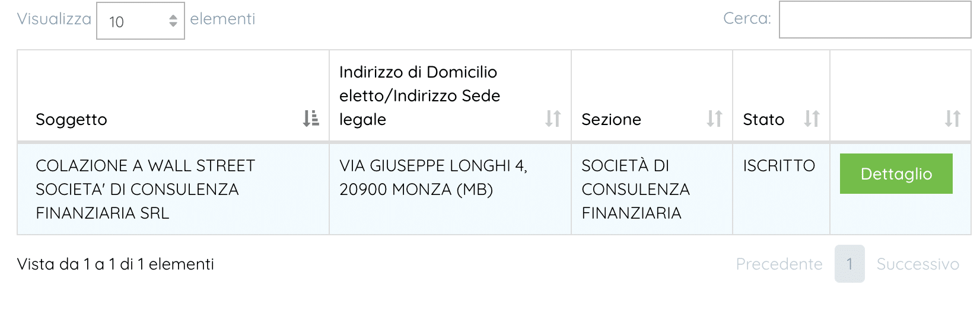Click the Soggetto column header label

point(72,120)
